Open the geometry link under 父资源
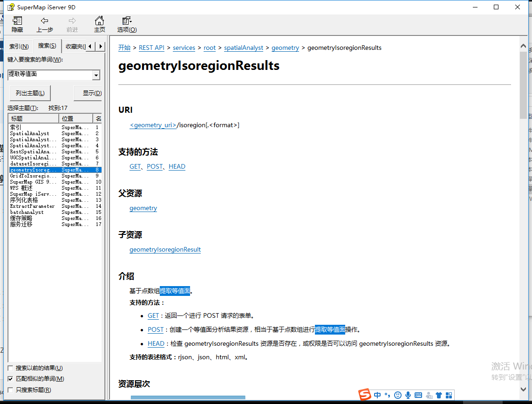The height and width of the screenshot is (404, 532). tap(143, 208)
